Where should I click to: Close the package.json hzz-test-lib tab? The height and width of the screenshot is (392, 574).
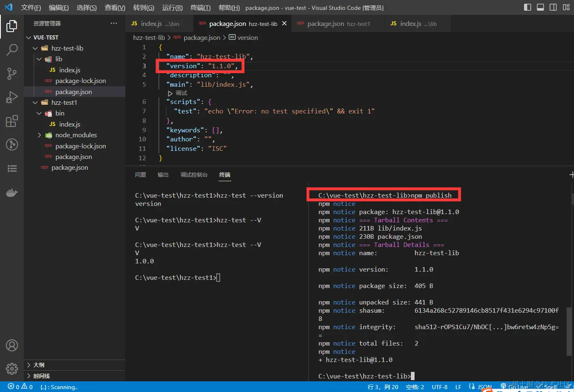(x=284, y=23)
